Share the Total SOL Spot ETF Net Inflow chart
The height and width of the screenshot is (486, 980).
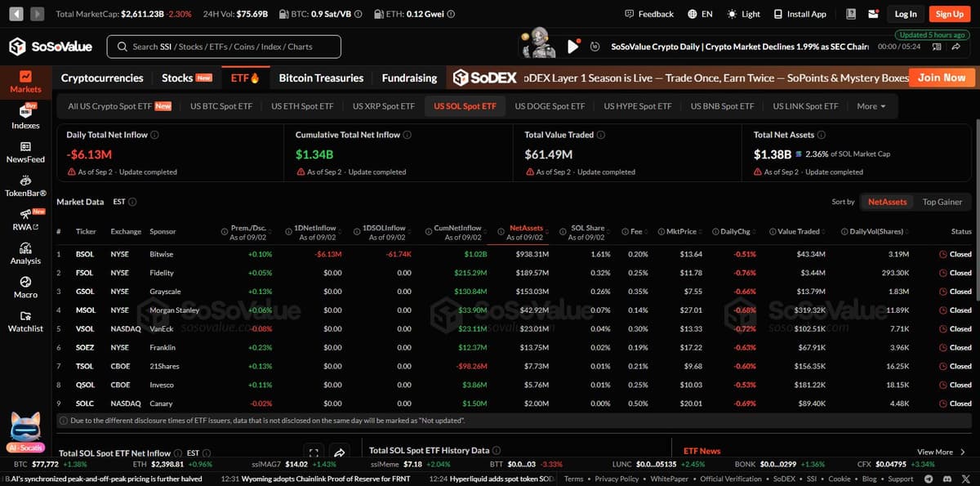[x=340, y=452]
